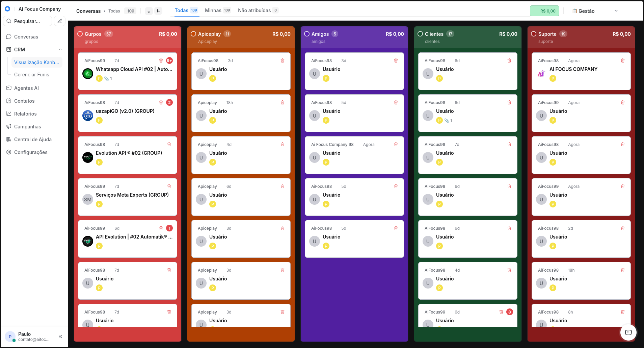Select the radio circle on the Amigos column
The image size is (644, 348).
click(x=307, y=33)
